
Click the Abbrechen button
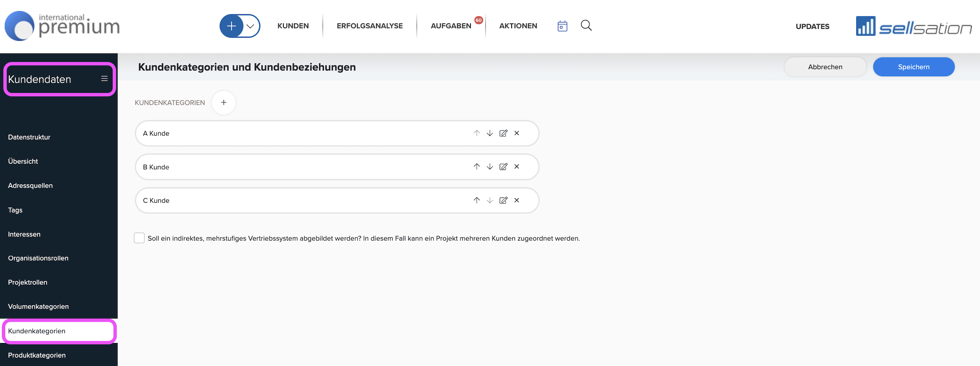(x=825, y=67)
